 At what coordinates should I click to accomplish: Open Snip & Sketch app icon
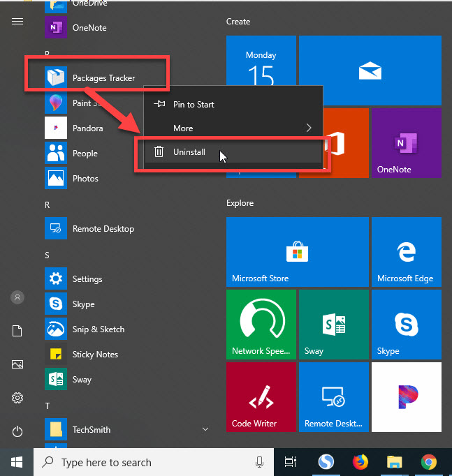[x=56, y=329]
